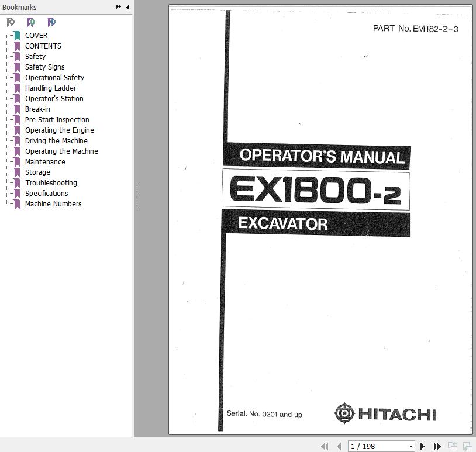
Task: Jump to the last page
Action: [x=437, y=446]
